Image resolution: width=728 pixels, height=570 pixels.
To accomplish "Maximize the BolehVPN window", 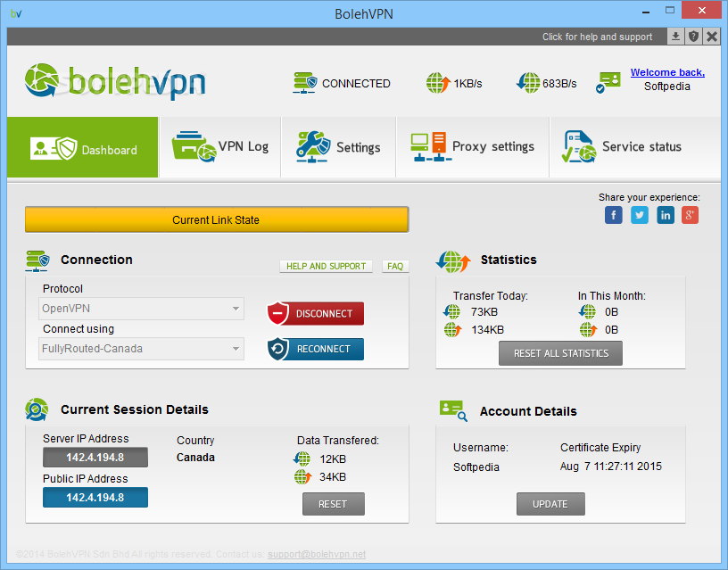I will [x=669, y=10].
